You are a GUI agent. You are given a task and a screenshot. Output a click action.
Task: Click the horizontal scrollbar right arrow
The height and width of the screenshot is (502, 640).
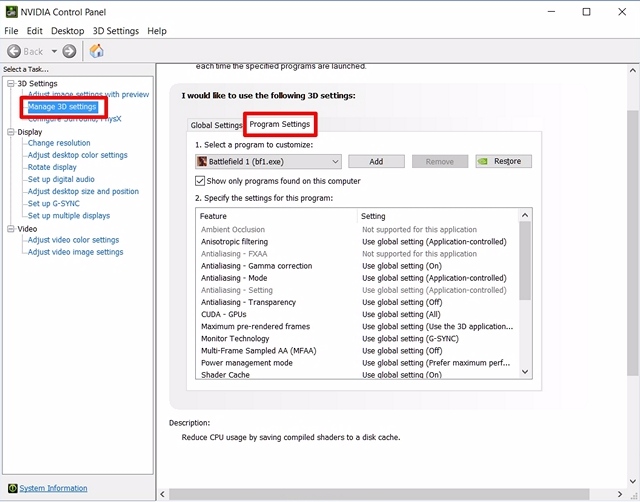point(620,494)
